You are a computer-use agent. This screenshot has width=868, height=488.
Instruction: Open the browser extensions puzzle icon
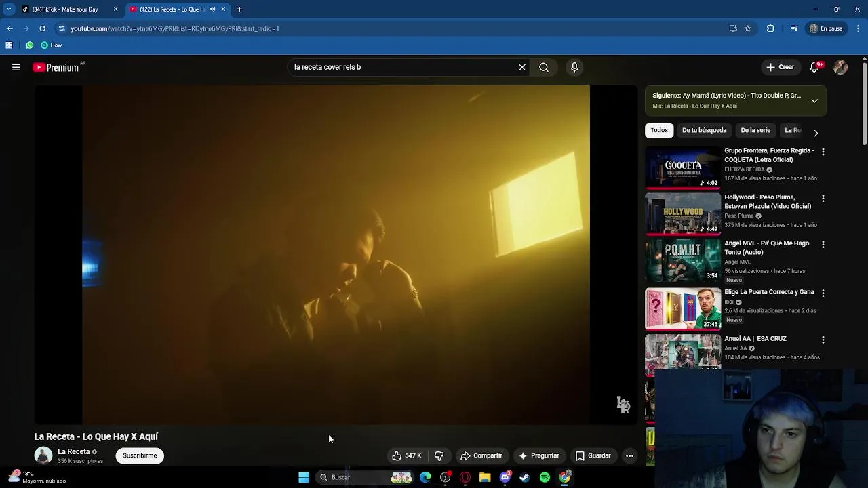click(x=770, y=28)
